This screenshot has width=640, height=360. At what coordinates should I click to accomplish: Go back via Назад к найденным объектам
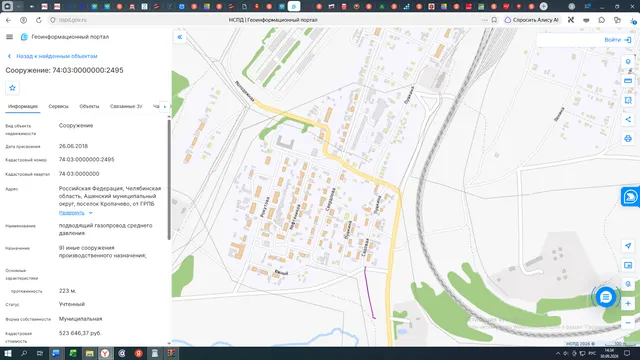coord(53,56)
